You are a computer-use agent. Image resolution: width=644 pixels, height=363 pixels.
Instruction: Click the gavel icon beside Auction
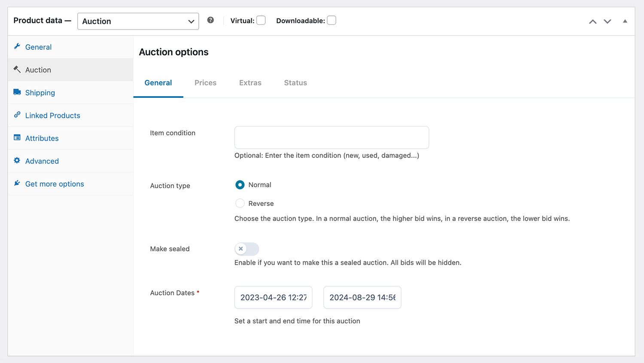tap(17, 69)
